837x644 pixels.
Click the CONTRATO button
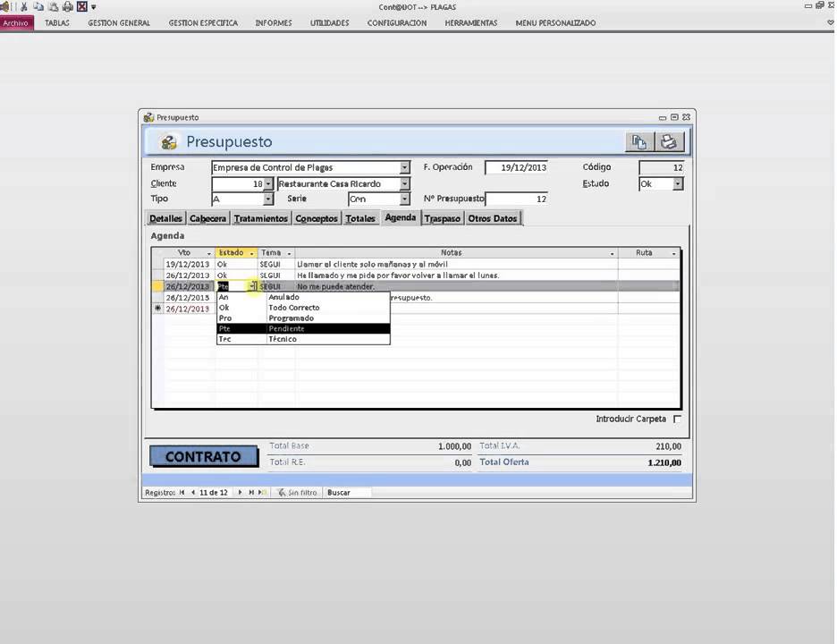[203, 456]
